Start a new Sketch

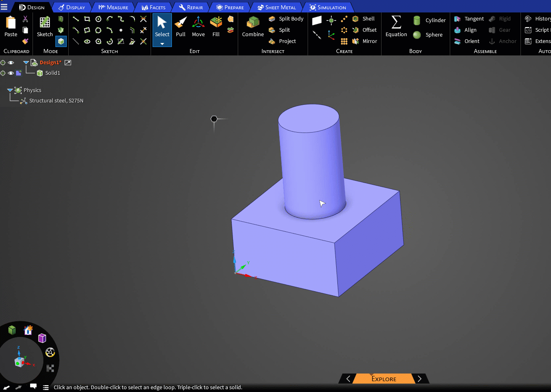[x=44, y=27]
